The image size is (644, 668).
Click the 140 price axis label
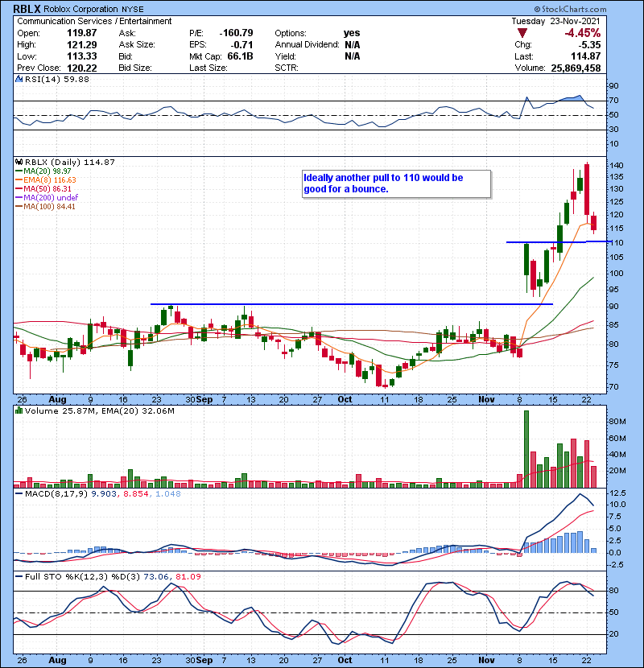point(617,165)
